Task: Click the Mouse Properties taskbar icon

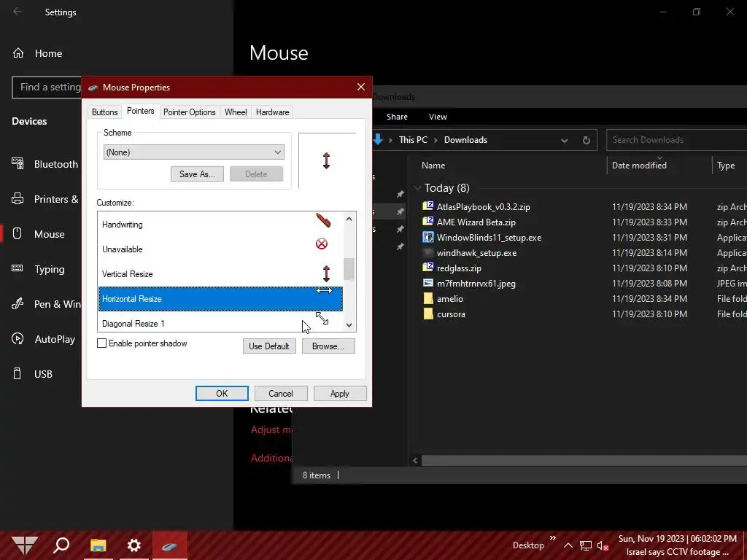Action: click(169, 545)
